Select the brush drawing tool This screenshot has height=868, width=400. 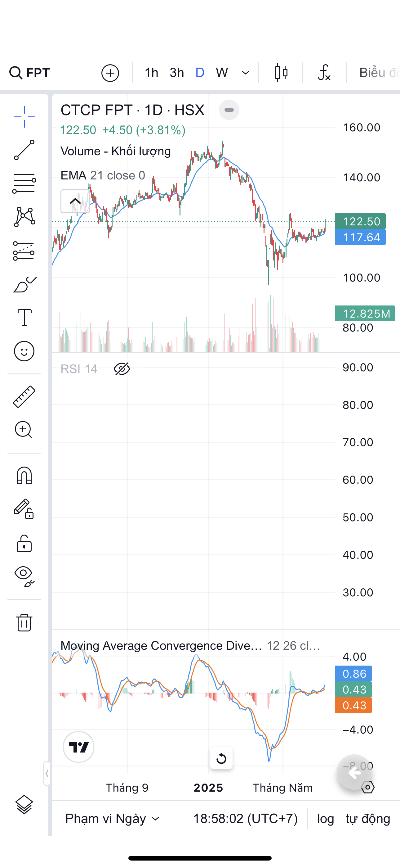[24, 285]
